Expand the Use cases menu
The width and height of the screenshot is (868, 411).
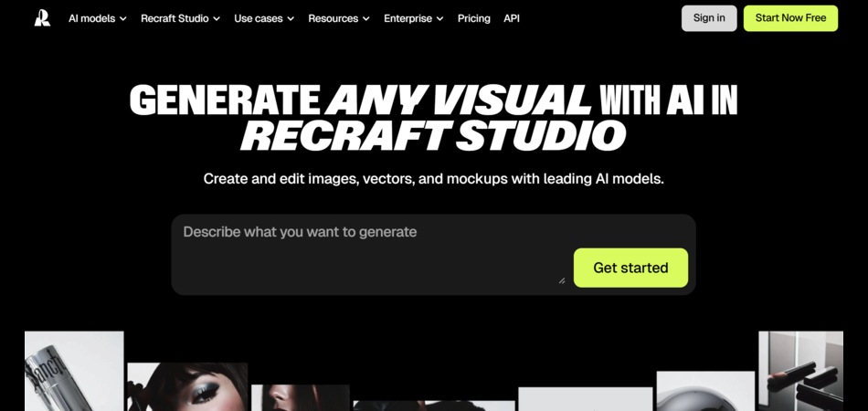[264, 18]
